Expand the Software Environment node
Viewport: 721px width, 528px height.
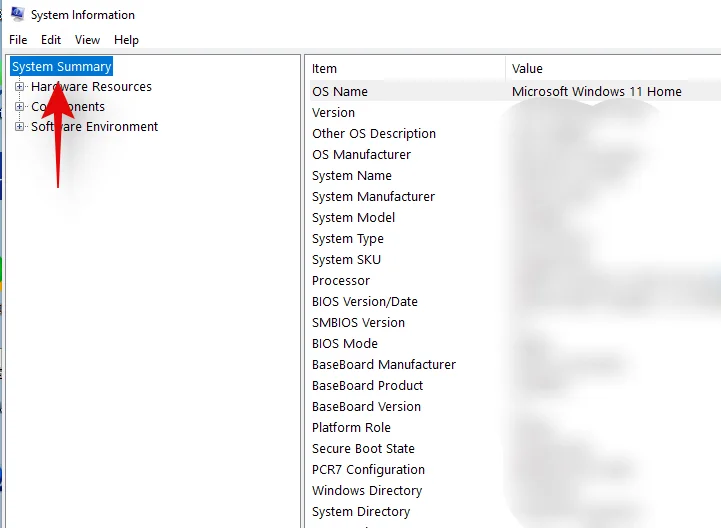click(x=19, y=126)
